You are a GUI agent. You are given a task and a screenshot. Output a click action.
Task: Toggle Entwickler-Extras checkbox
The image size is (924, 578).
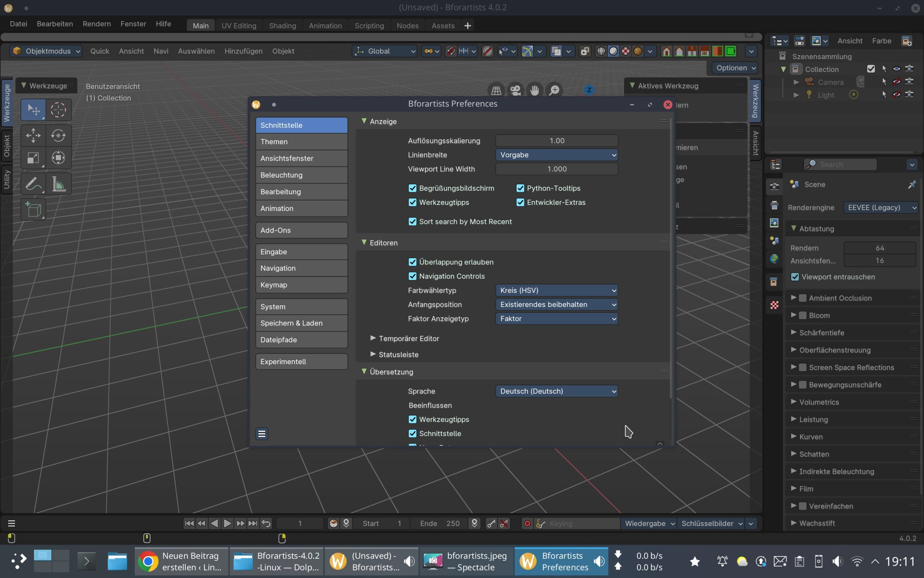click(x=520, y=202)
